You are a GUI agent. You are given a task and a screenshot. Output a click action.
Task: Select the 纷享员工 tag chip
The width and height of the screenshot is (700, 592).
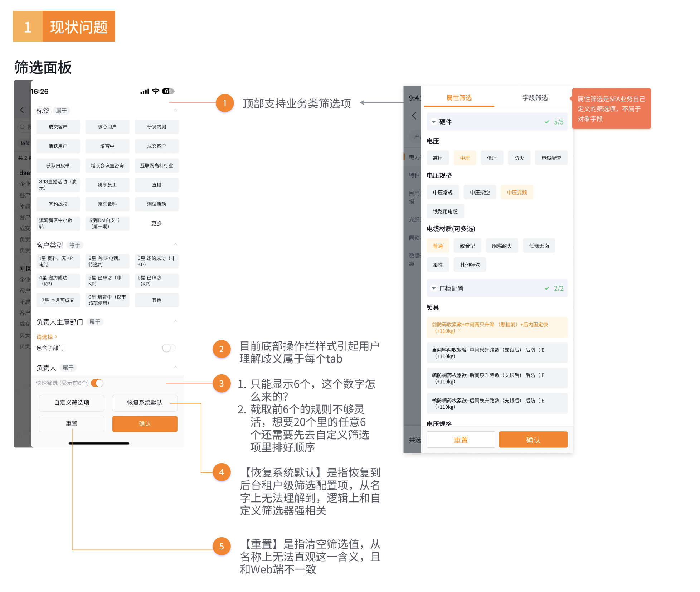107,185
